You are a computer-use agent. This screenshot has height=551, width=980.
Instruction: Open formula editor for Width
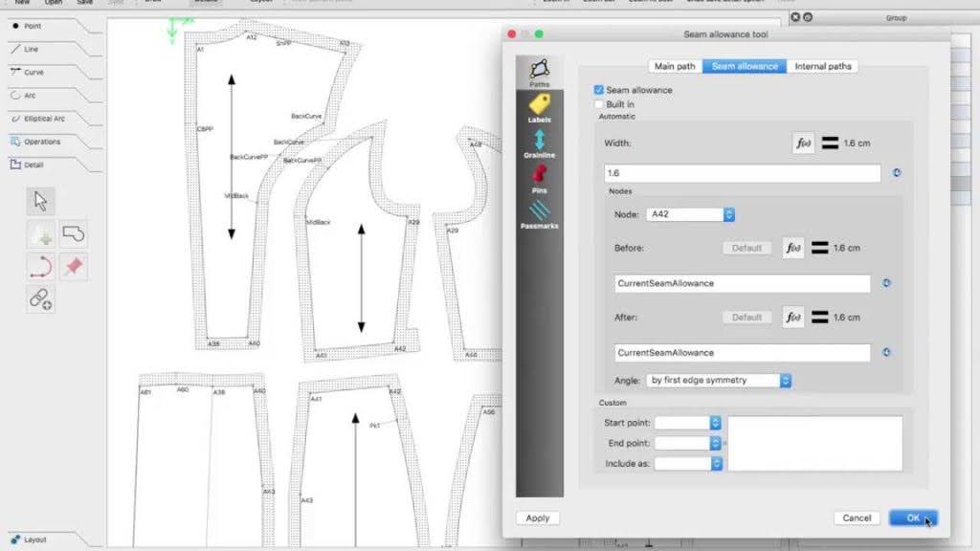click(x=803, y=143)
